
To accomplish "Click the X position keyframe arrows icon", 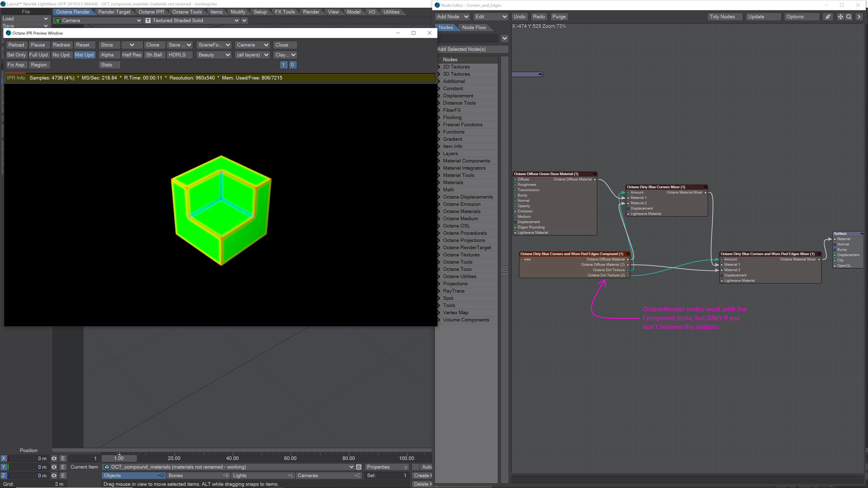I will tap(54, 458).
